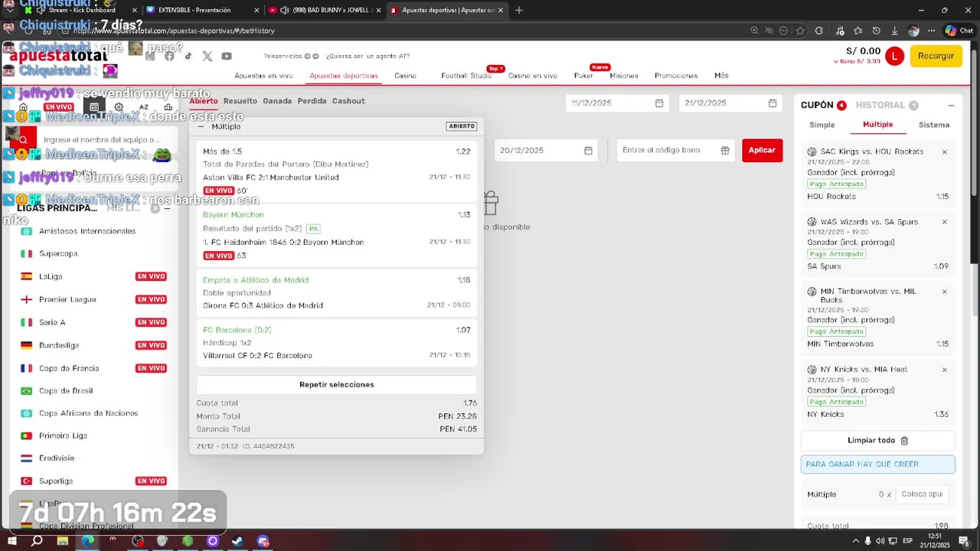This screenshot has height=551, width=980.
Task: Open Windows taskbar search
Action: tap(37, 541)
